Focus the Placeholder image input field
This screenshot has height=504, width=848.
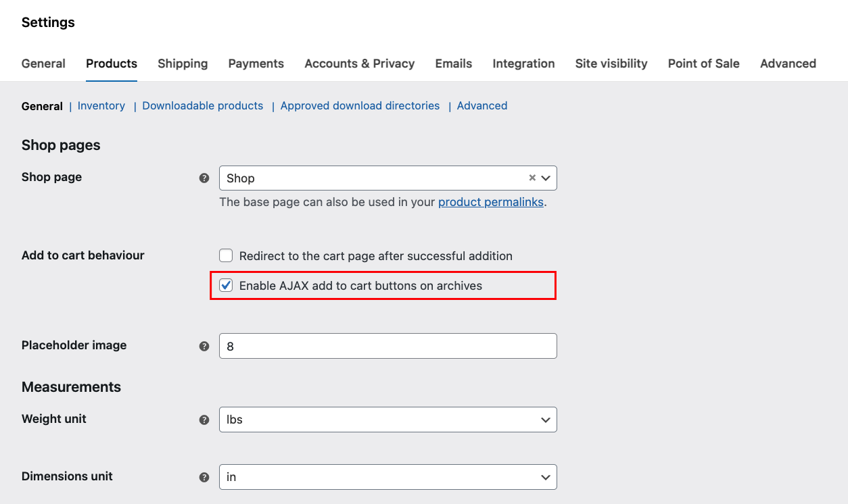388,346
